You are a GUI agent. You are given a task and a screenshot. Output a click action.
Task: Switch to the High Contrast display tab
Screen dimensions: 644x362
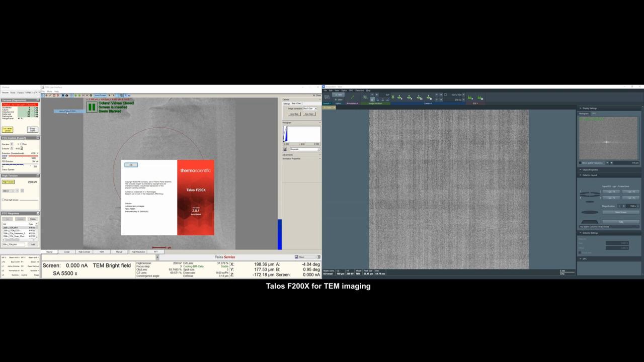click(84, 252)
